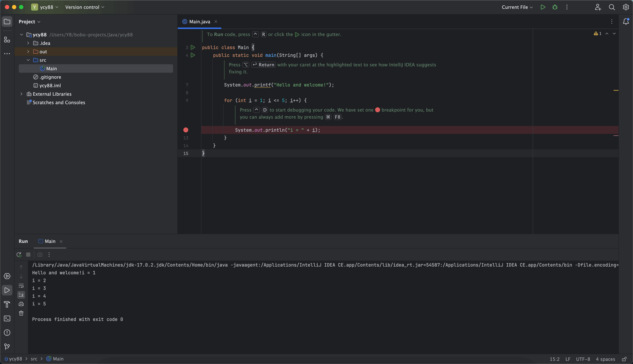The height and width of the screenshot is (364, 633).
Task: Expand External Libraries node
Action: point(22,94)
